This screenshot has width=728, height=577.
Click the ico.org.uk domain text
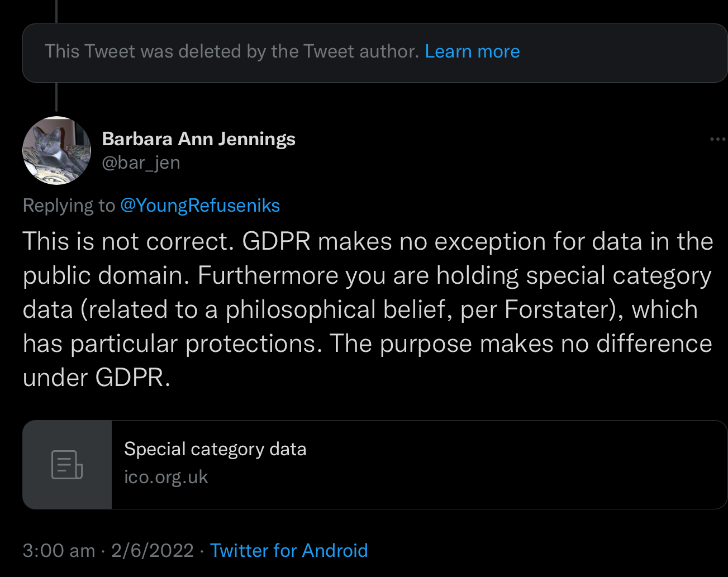tap(166, 477)
